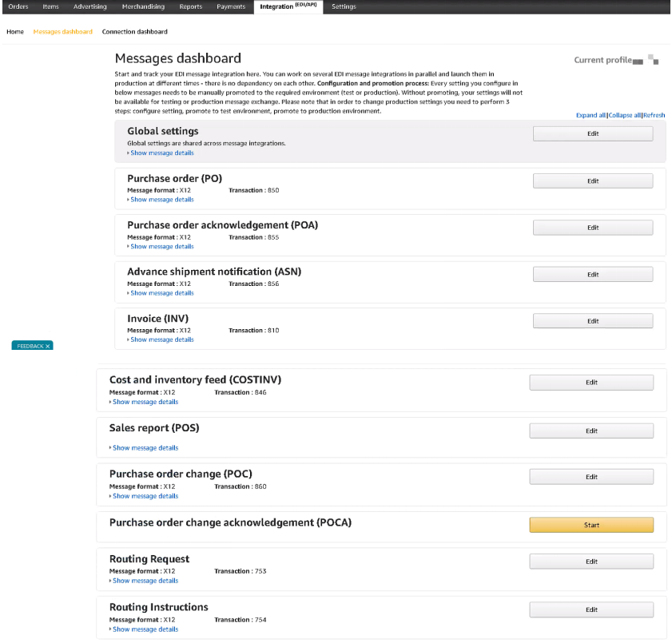The width and height of the screenshot is (672, 643).
Task: Close the FEEDBACK tab with X
Action: [x=48, y=346]
